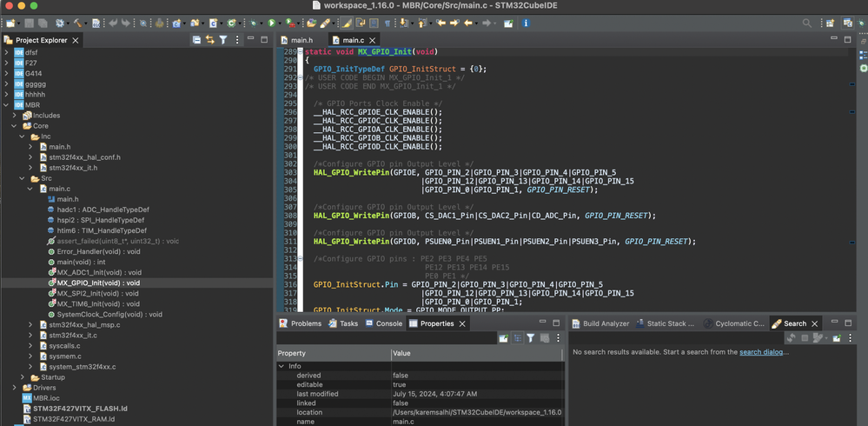This screenshot has width=868, height=426.
Task: Expand the dfsf project
Action: pyautogui.click(x=6, y=52)
